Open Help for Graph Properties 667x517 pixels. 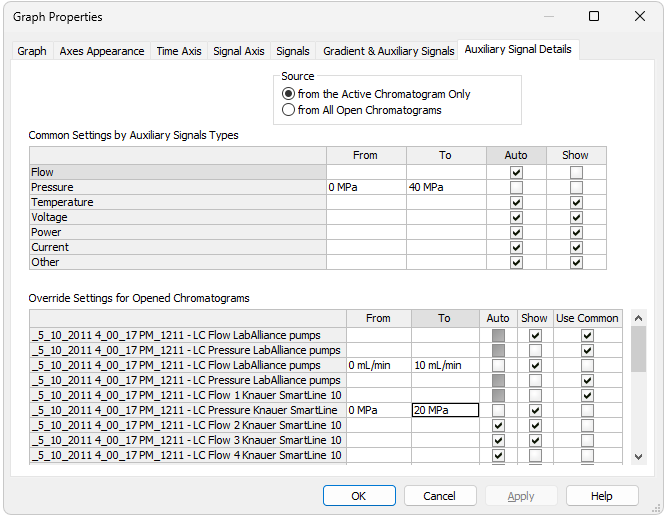coord(601,496)
